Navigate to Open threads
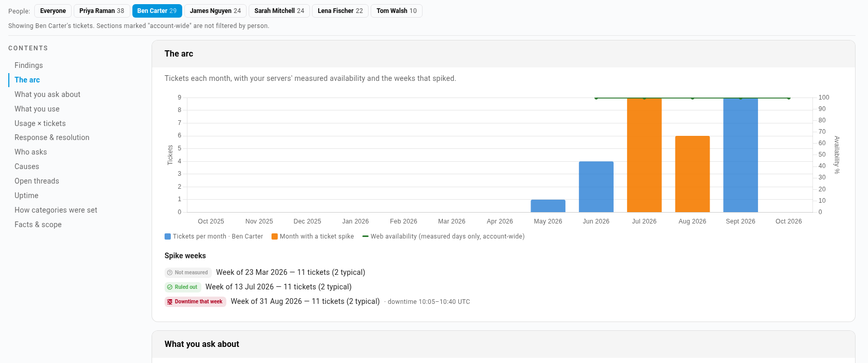 point(37,181)
